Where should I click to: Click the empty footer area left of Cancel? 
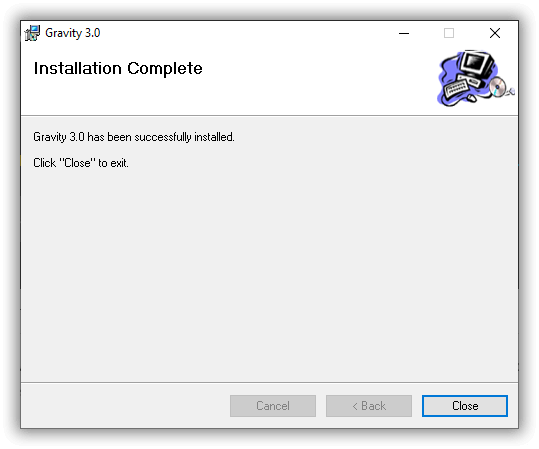tap(125, 406)
